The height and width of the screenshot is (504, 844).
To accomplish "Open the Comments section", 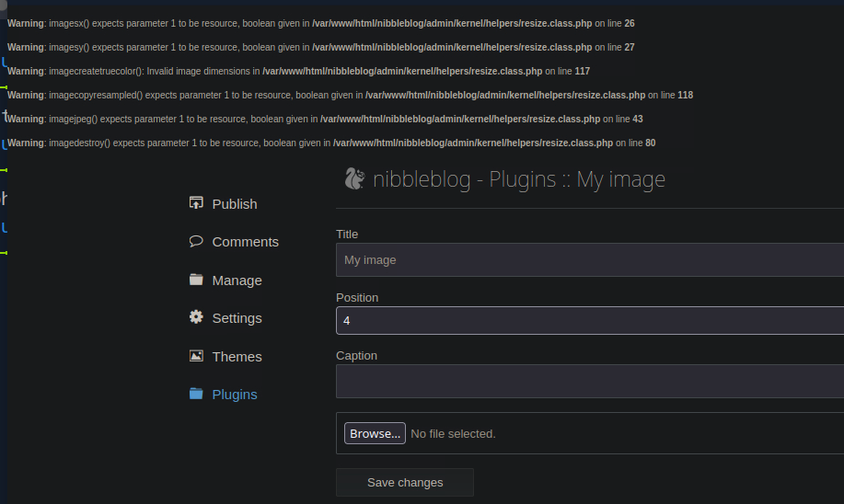I will pos(246,242).
